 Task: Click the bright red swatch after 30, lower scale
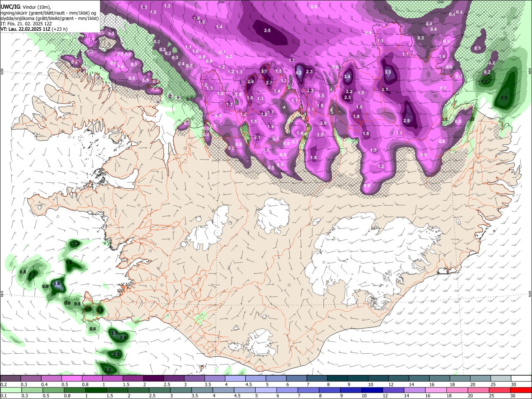(x=521, y=390)
